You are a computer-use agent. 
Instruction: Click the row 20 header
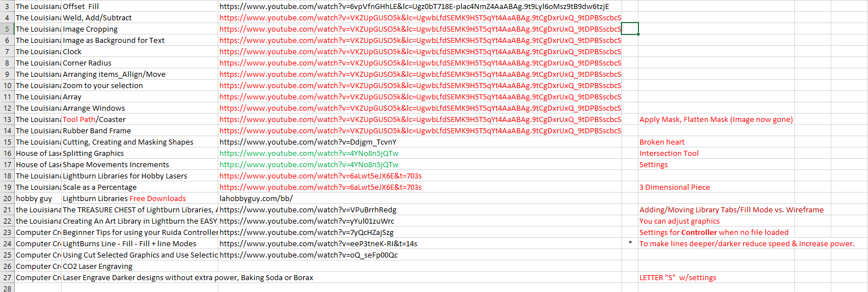[7, 198]
